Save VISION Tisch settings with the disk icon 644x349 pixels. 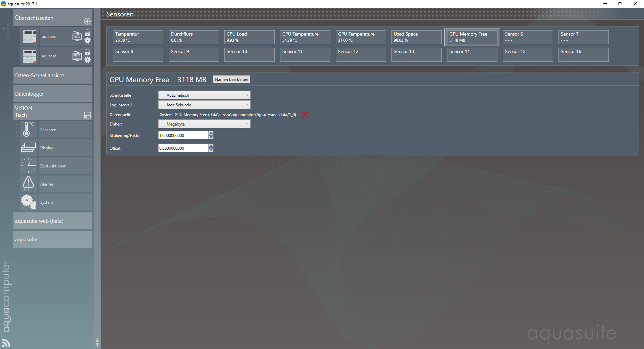[87, 115]
